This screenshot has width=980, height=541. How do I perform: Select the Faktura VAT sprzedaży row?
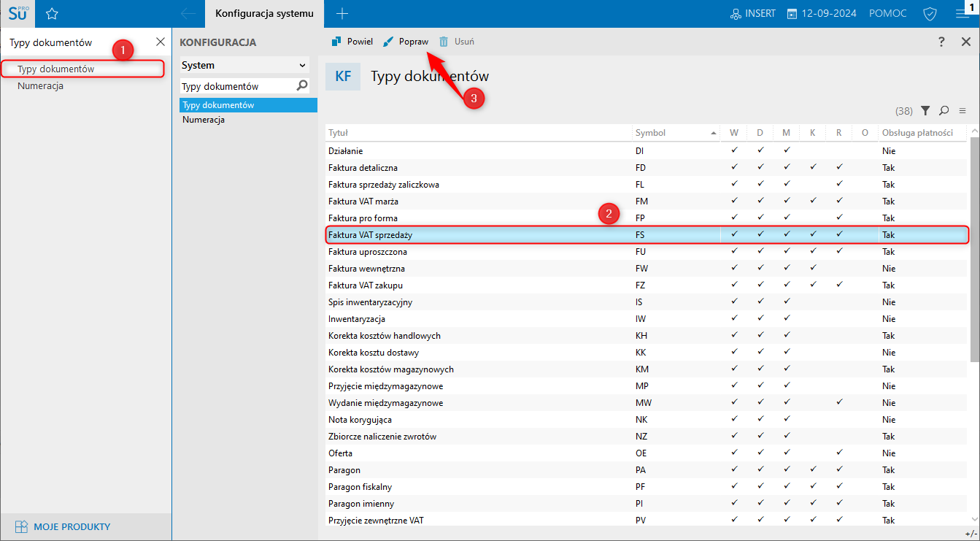pyautogui.click(x=647, y=235)
